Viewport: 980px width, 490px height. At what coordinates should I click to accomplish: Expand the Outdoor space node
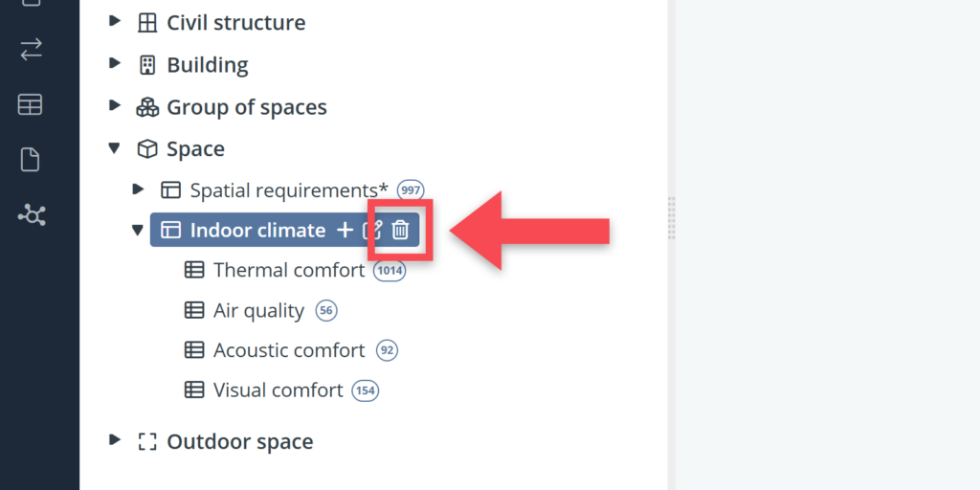115,440
